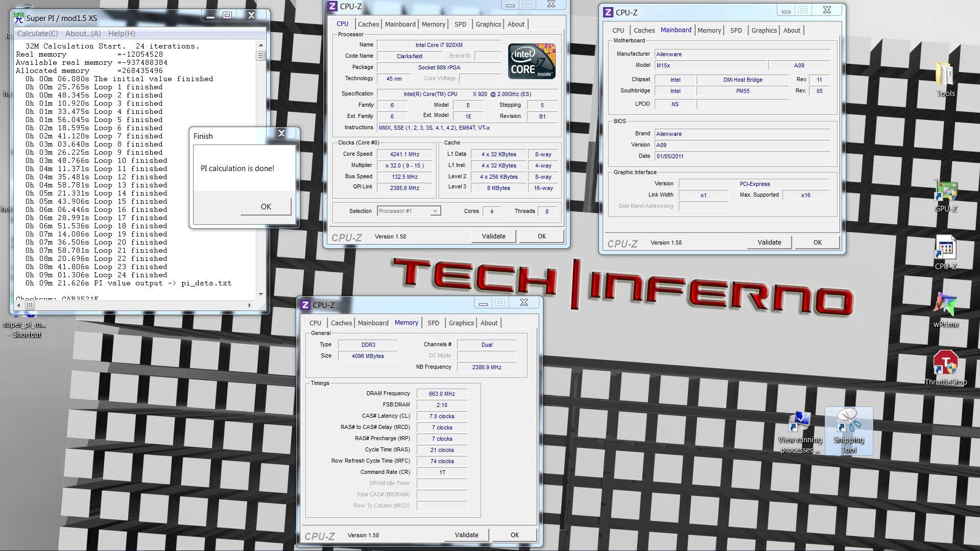Close the CPU-Z Memory window

point(524,302)
